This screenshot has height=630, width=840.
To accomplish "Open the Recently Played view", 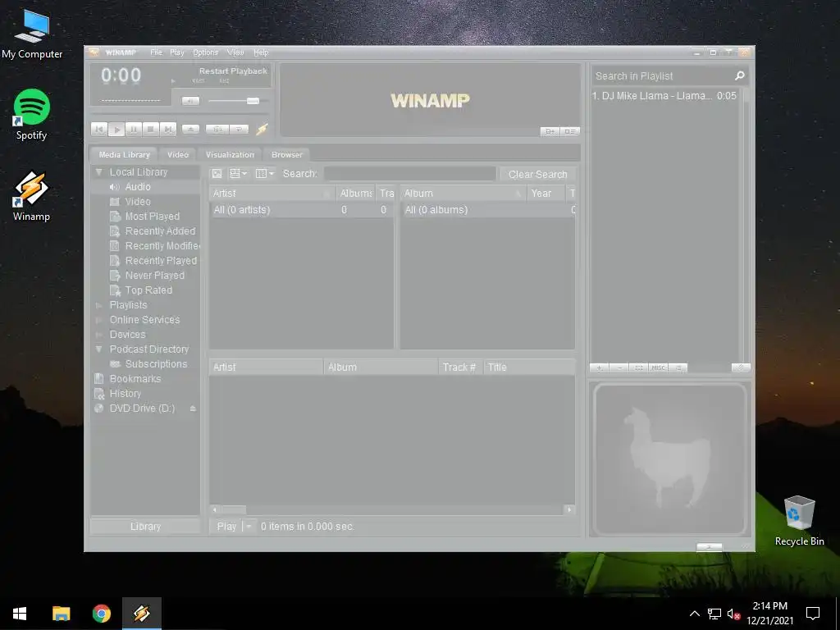I will point(161,260).
